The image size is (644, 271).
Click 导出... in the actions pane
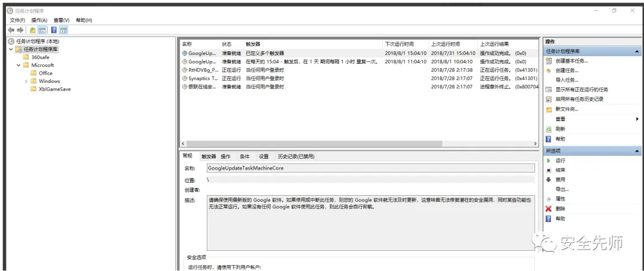562,189
